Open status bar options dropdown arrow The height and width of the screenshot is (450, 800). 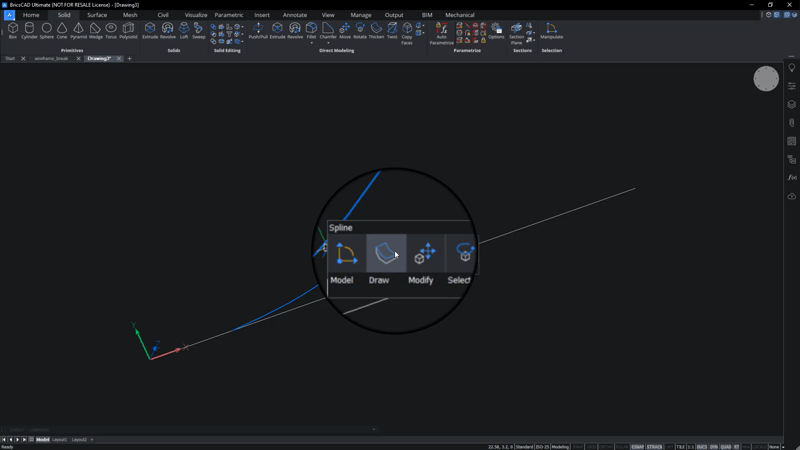click(x=783, y=447)
